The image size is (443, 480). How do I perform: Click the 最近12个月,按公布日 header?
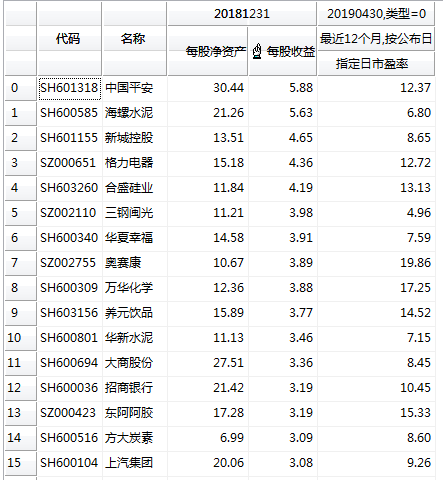pyautogui.click(x=376, y=39)
